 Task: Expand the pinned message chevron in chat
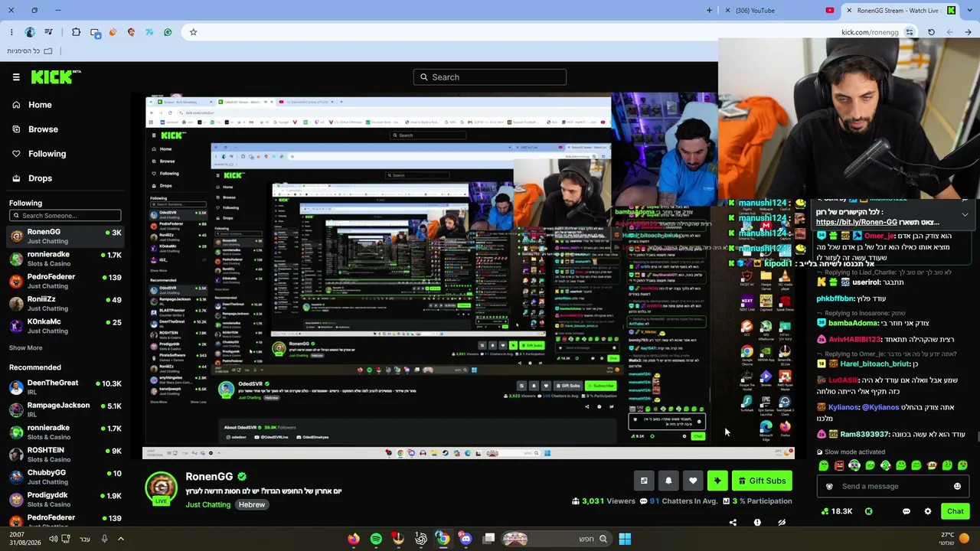tap(965, 215)
